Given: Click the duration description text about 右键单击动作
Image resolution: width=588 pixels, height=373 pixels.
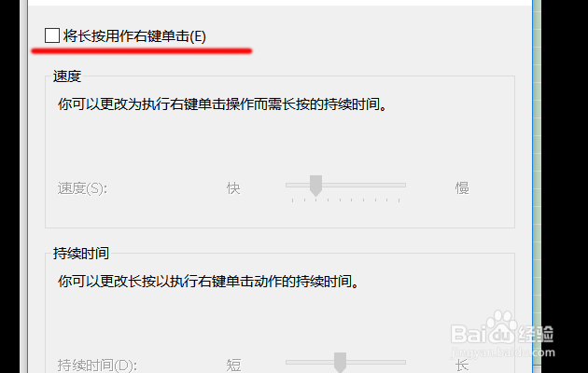Looking at the screenshot, I should (x=208, y=282).
